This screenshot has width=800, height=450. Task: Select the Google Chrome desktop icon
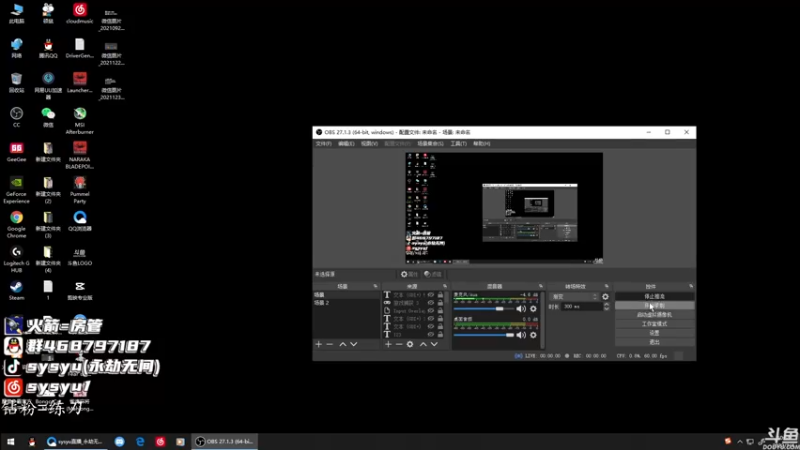(x=16, y=224)
